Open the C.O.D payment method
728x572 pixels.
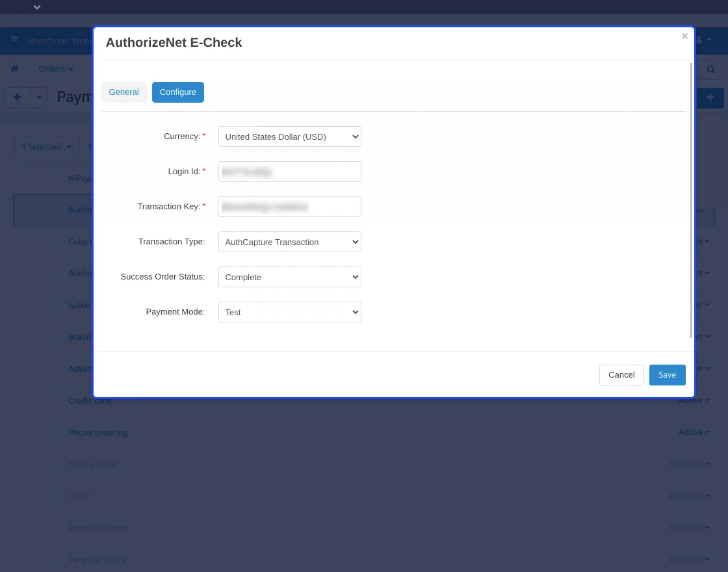tap(79, 496)
